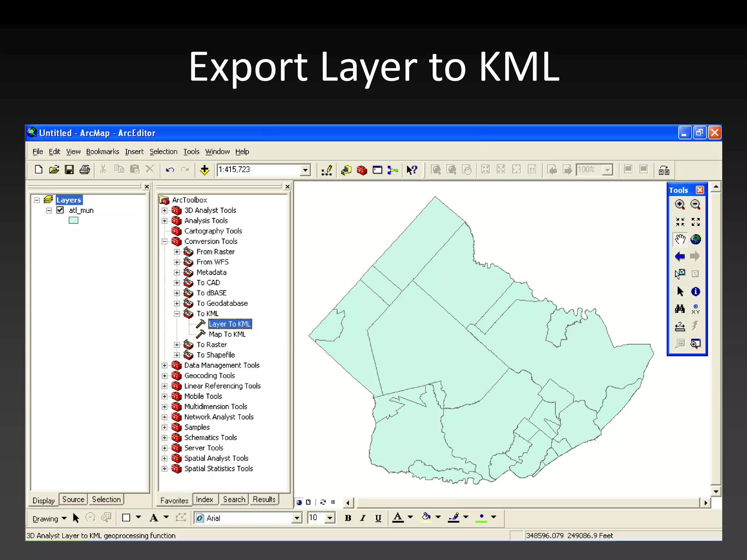Select the Identify info tool
Screen dimensions: 747x560
click(696, 291)
